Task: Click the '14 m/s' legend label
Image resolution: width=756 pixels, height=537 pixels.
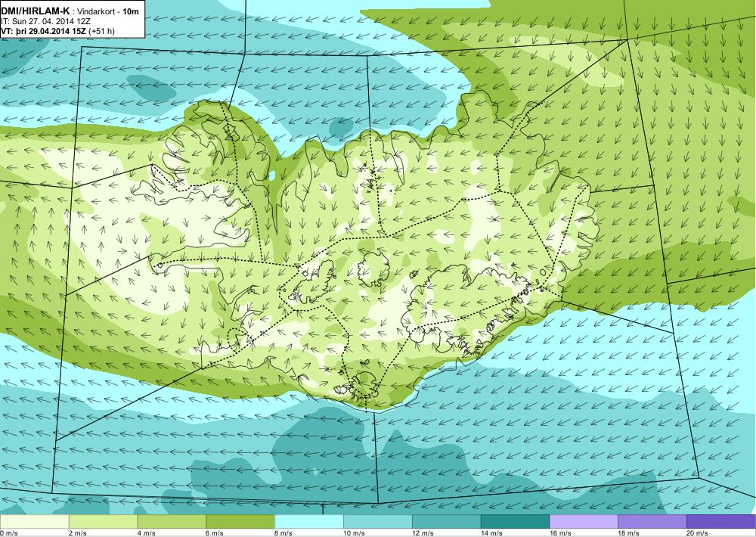Action: click(x=492, y=533)
